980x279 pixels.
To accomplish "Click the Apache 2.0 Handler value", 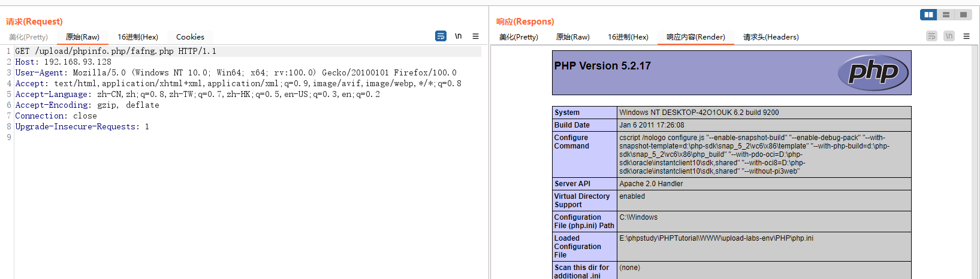I will [x=764, y=184].
